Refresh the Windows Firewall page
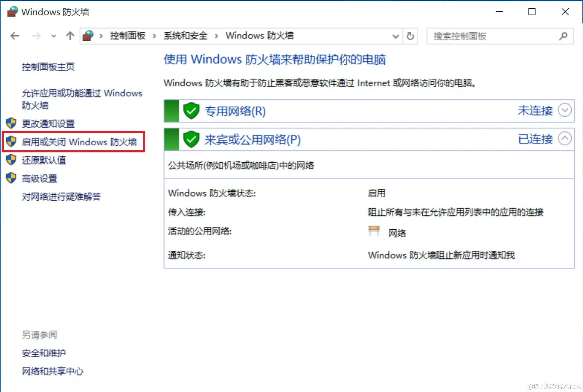This screenshot has height=392, width=583. (410, 36)
